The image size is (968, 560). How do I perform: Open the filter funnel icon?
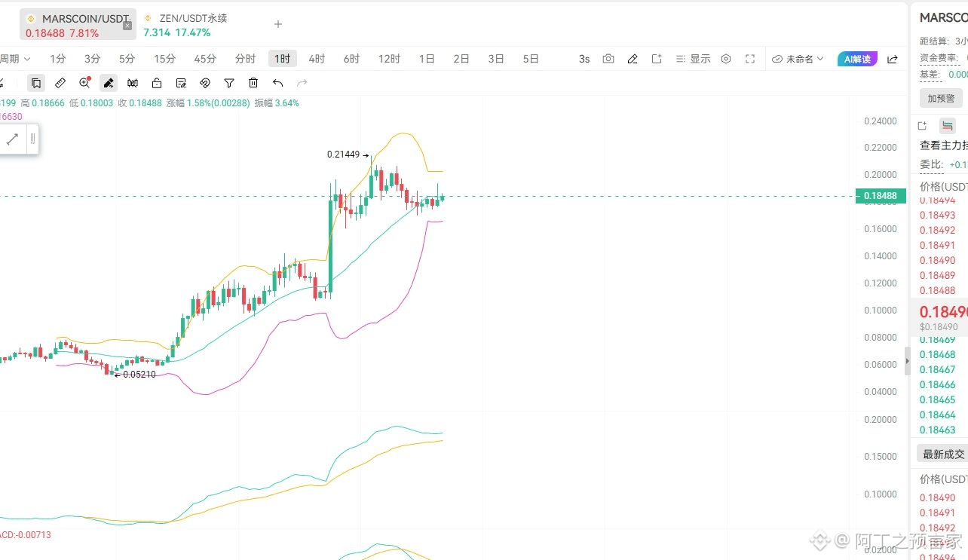(229, 83)
